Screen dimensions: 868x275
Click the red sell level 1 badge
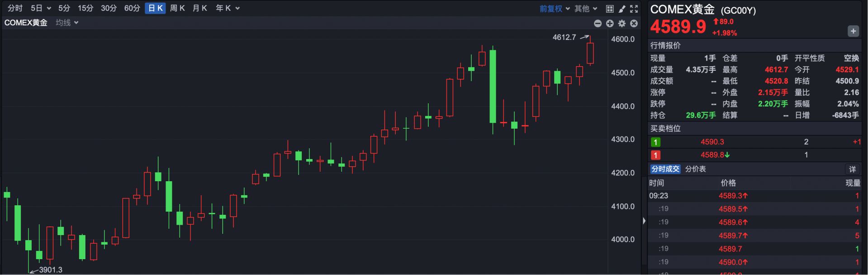[x=655, y=155]
